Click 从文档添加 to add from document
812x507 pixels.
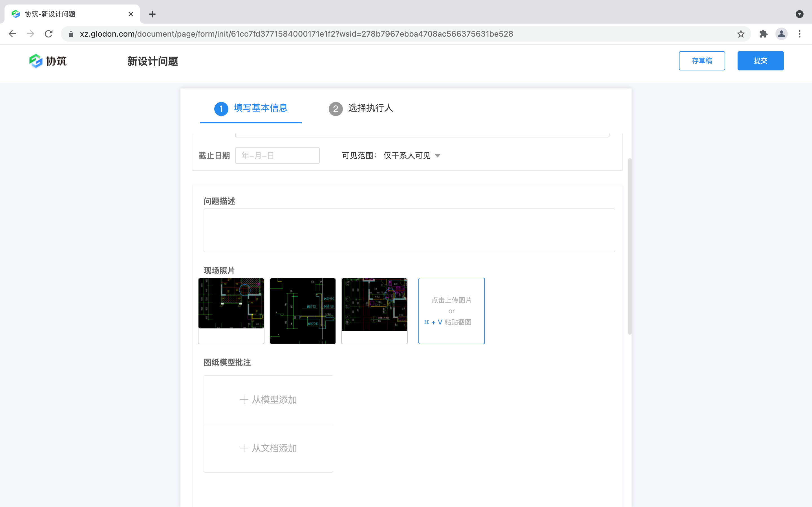268,448
